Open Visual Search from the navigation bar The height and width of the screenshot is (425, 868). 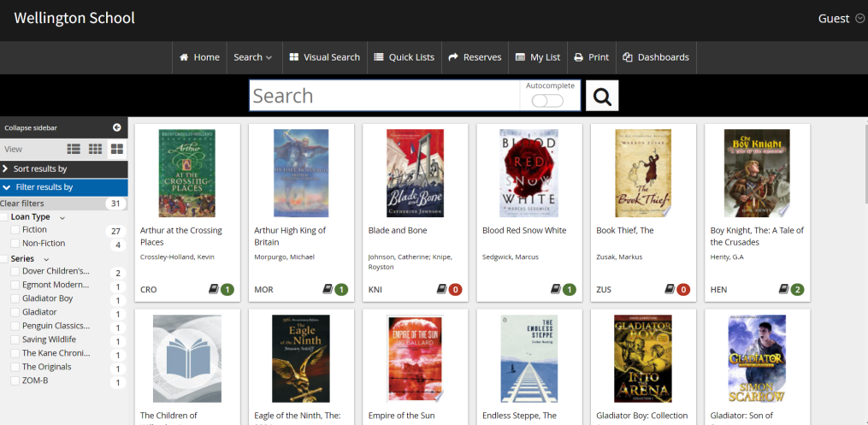point(324,57)
